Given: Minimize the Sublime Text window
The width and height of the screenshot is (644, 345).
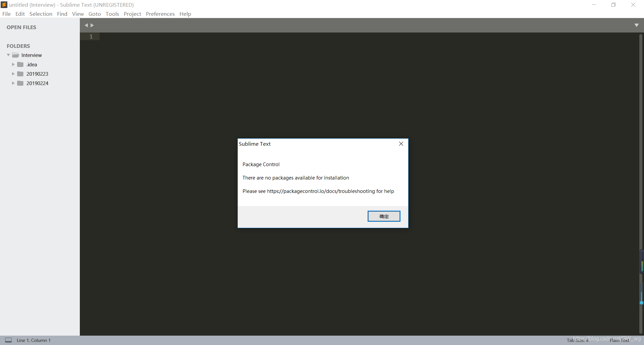Looking at the screenshot, I should tap(594, 5).
